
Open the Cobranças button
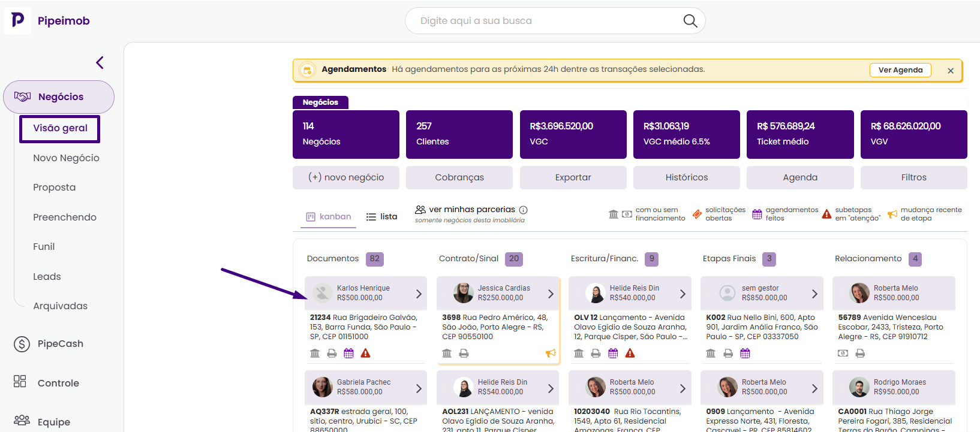point(459,177)
